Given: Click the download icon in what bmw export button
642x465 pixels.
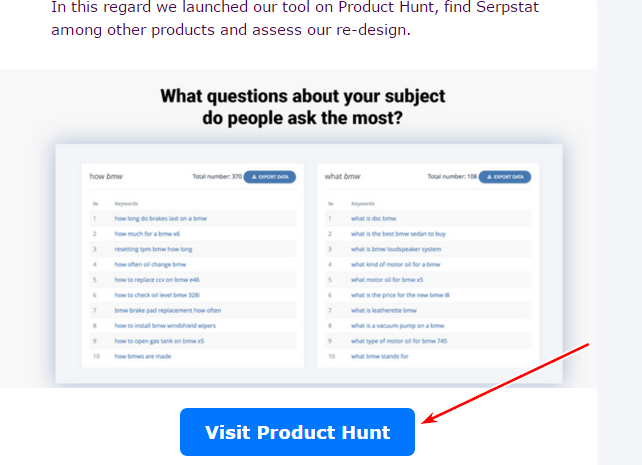Looking at the screenshot, I should tap(489, 177).
